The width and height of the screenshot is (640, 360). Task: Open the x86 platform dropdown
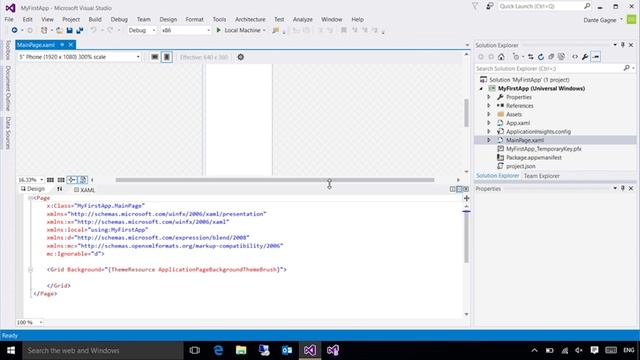pos(208,31)
